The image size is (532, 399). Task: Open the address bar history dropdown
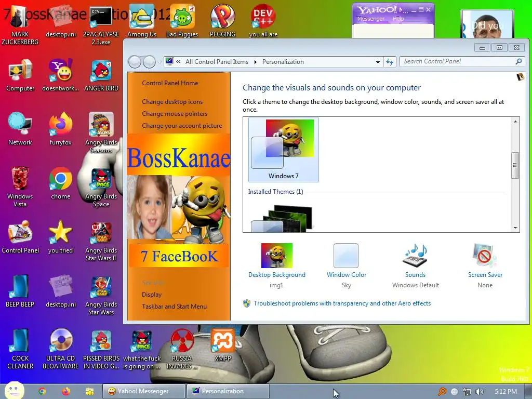378,62
